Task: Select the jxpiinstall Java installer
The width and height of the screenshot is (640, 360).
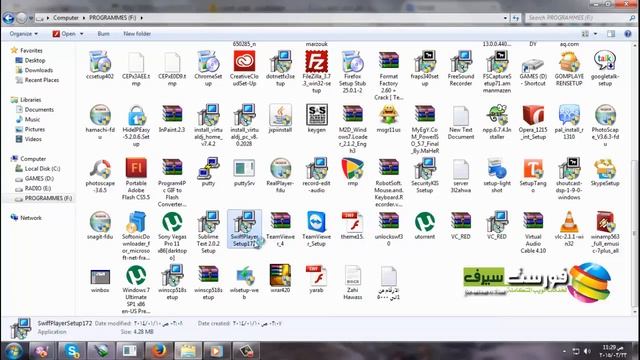Action: [x=280, y=115]
